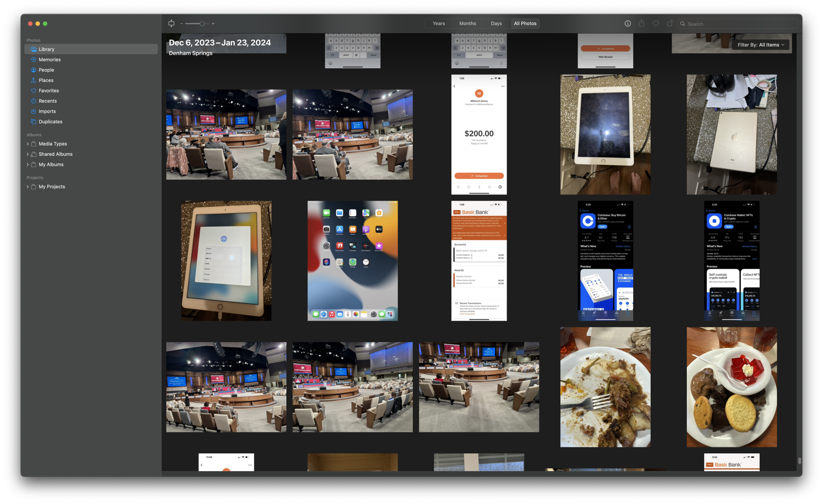The image size is (823, 504).
Task: Switch to the Years view tab
Action: coord(439,23)
